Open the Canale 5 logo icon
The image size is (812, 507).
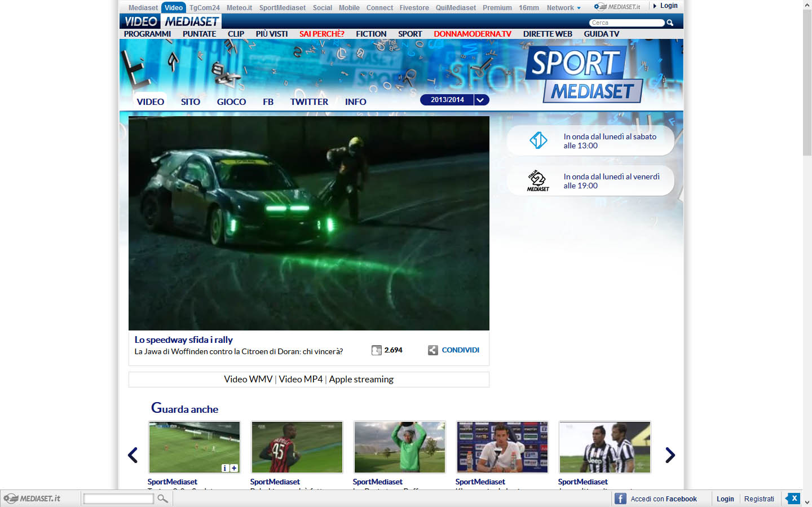(x=538, y=140)
